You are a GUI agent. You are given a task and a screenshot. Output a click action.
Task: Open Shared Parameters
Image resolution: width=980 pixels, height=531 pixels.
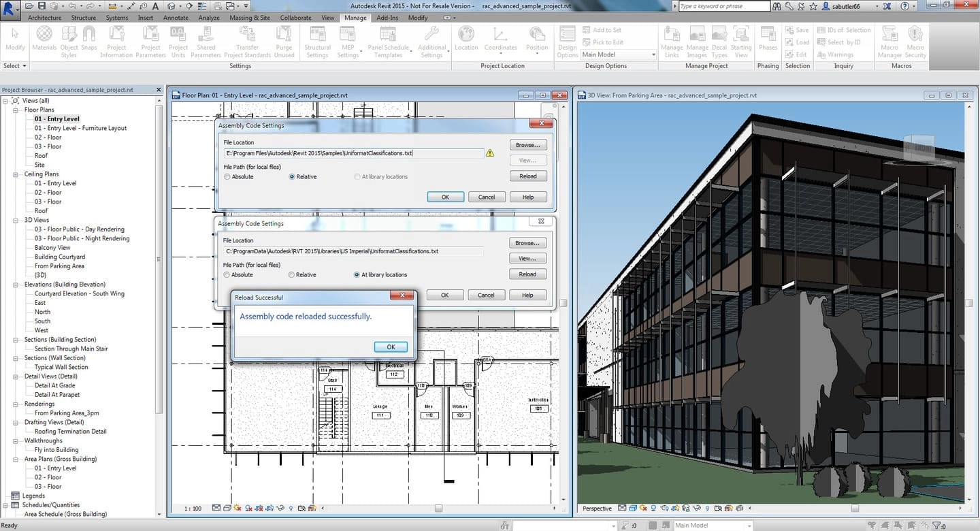206,40
